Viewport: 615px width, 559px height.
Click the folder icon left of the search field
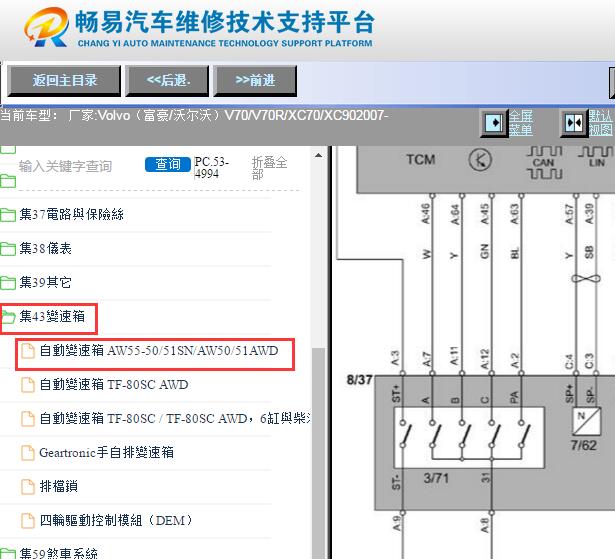[x=8, y=181]
